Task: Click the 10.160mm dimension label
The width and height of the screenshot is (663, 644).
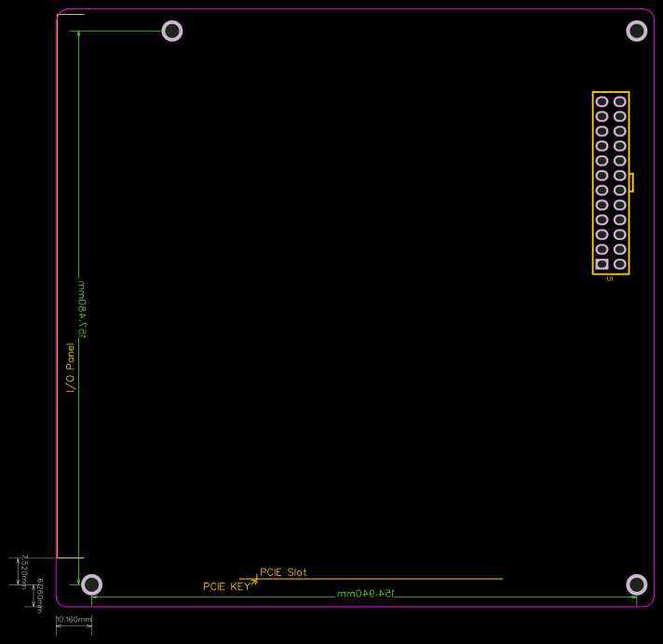Action: pyautogui.click(x=74, y=619)
